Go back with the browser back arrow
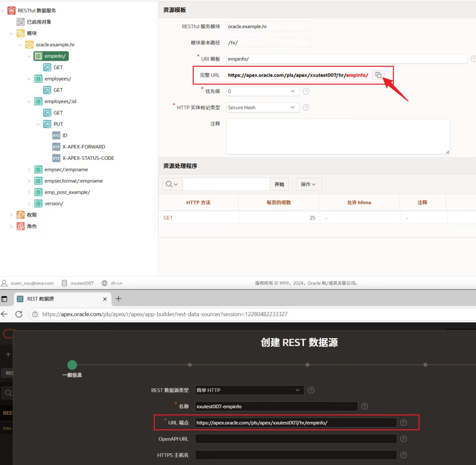This screenshot has width=476, height=465. click(4, 314)
